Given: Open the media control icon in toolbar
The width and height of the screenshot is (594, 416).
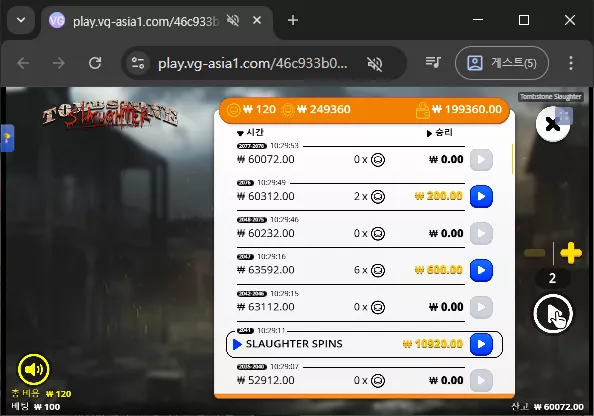Looking at the screenshot, I should pyautogui.click(x=433, y=63).
